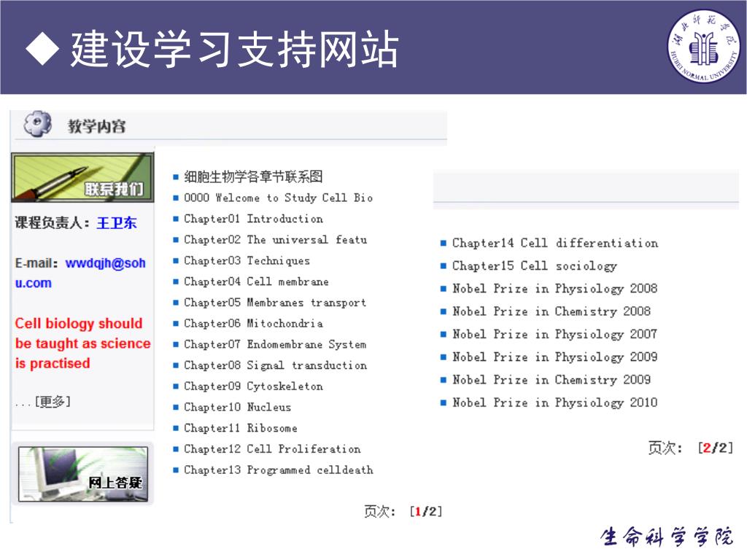Open Nobel Prize in Physiology 2010
The height and width of the screenshot is (560, 747).
[x=554, y=402]
